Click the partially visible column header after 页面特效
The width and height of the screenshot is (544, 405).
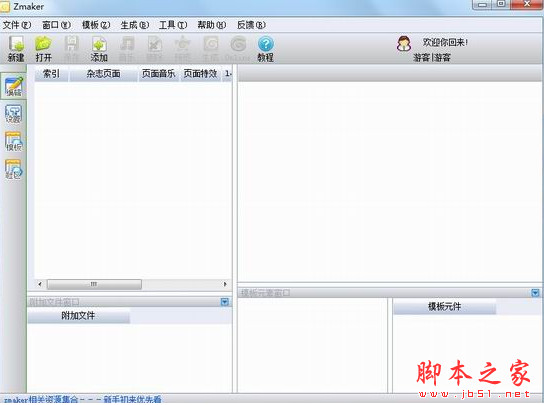point(228,74)
